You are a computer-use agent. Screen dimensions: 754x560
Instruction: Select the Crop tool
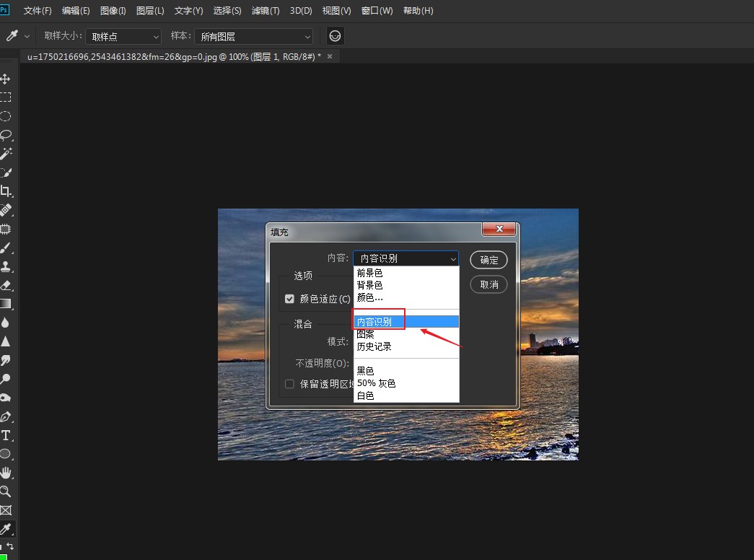click(x=6, y=191)
